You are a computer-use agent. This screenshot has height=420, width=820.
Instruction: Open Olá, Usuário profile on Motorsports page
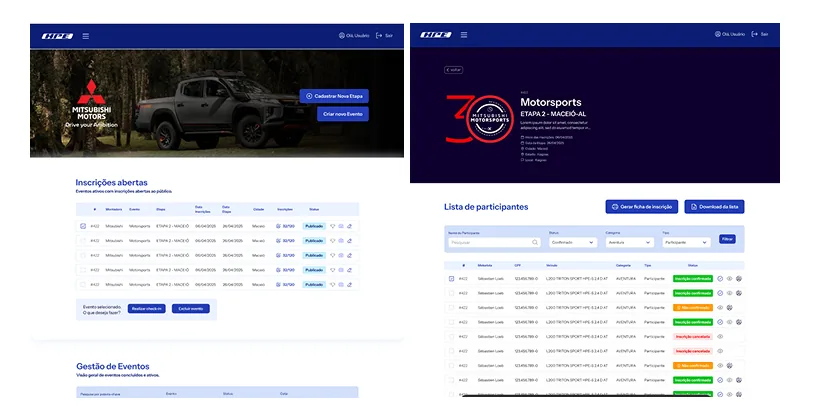tap(730, 34)
